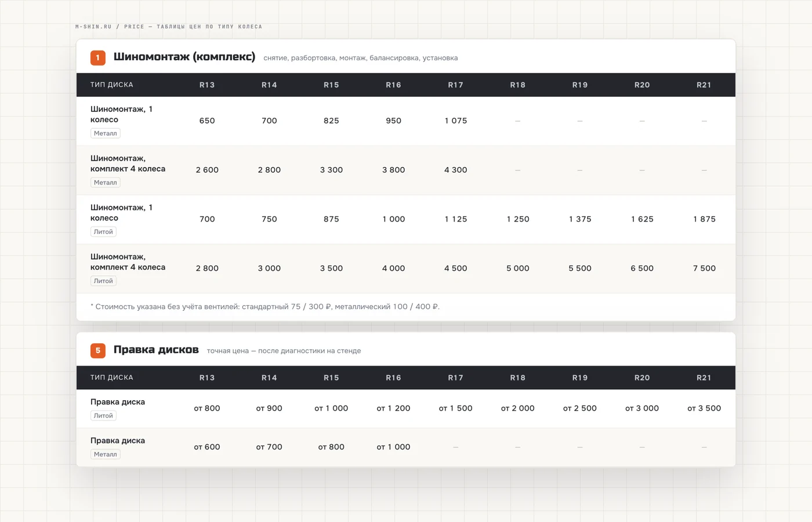812x522 pixels.
Task: Click price 1 375 in the Литой single-wheel row
Action: pos(580,219)
